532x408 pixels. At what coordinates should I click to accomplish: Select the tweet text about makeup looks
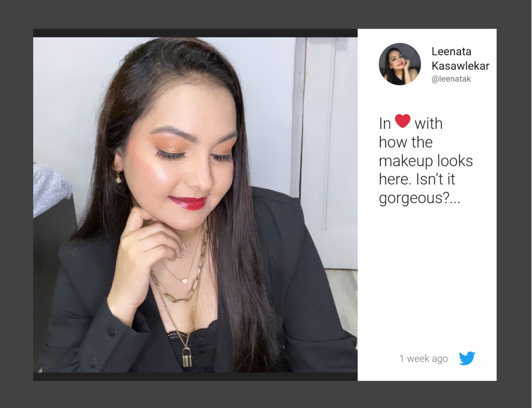426,161
